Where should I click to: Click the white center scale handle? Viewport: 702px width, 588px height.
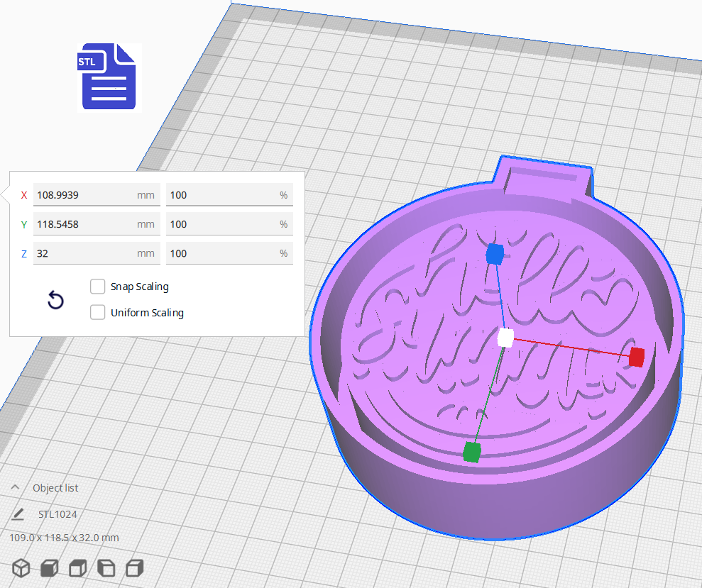[505, 339]
